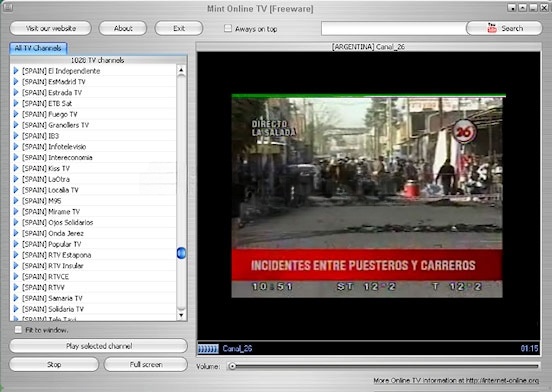
Task: Select the [SPAIN] Intereconomia channel name
Action: coord(57,157)
